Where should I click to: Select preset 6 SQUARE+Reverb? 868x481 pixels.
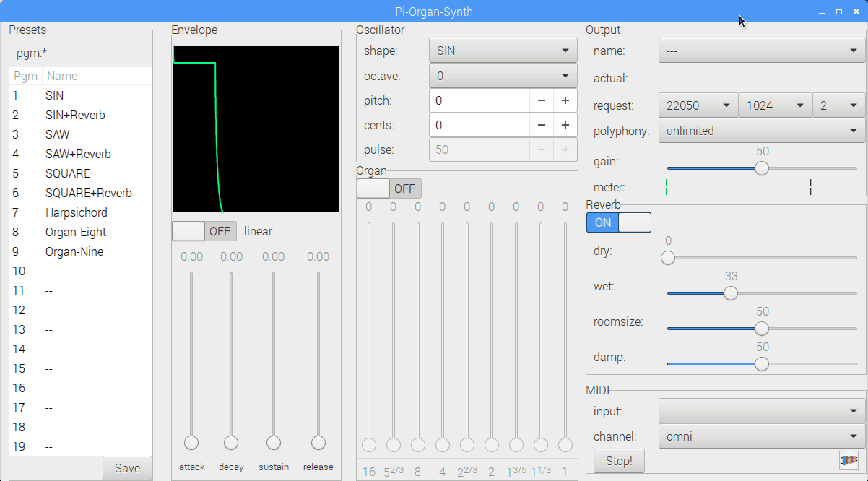(x=81, y=193)
